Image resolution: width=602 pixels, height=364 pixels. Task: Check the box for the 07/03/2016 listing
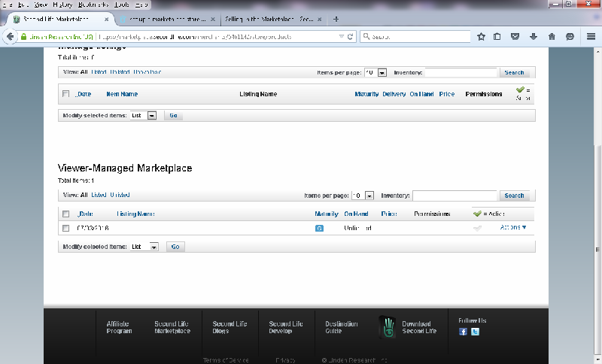tap(65, 228)
